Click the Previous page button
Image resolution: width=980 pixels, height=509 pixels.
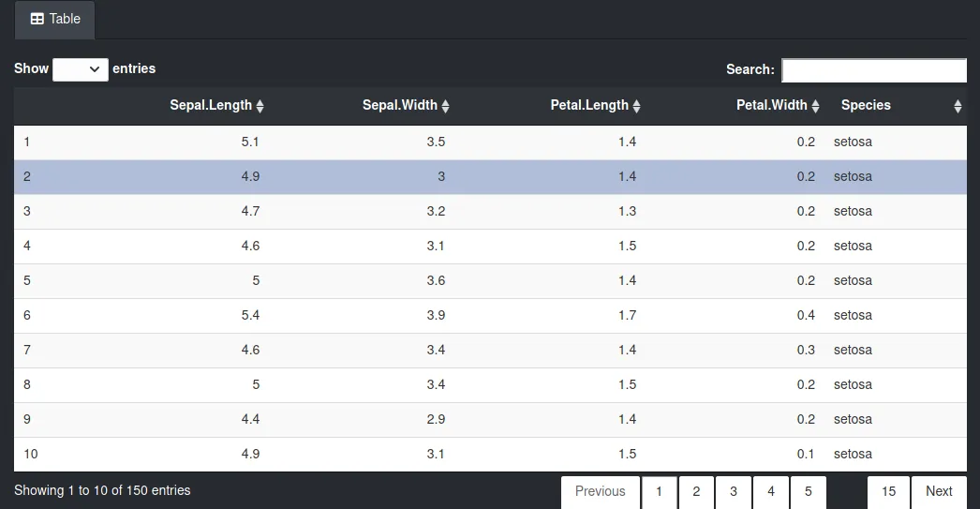pyautogui.click(x=600, y=492)
